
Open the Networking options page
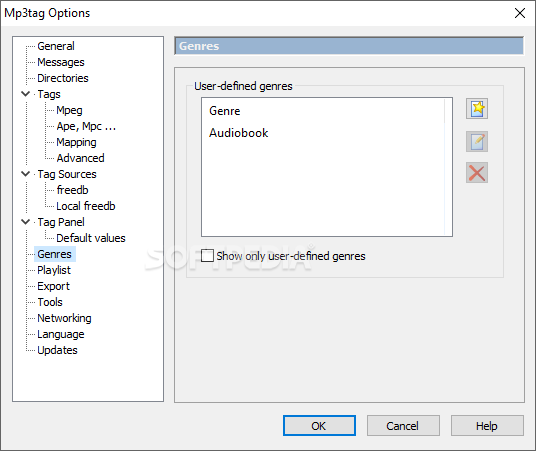(x=64, y=318)
